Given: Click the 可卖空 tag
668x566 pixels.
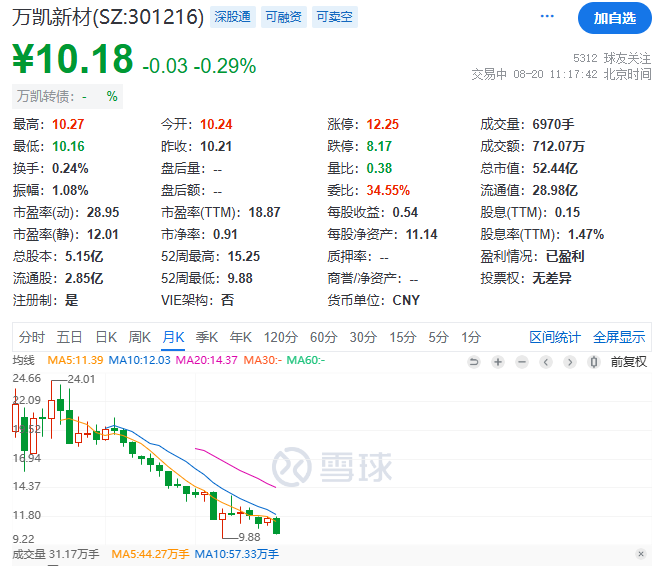Looking at the screenshot, I should coord(334,17).
